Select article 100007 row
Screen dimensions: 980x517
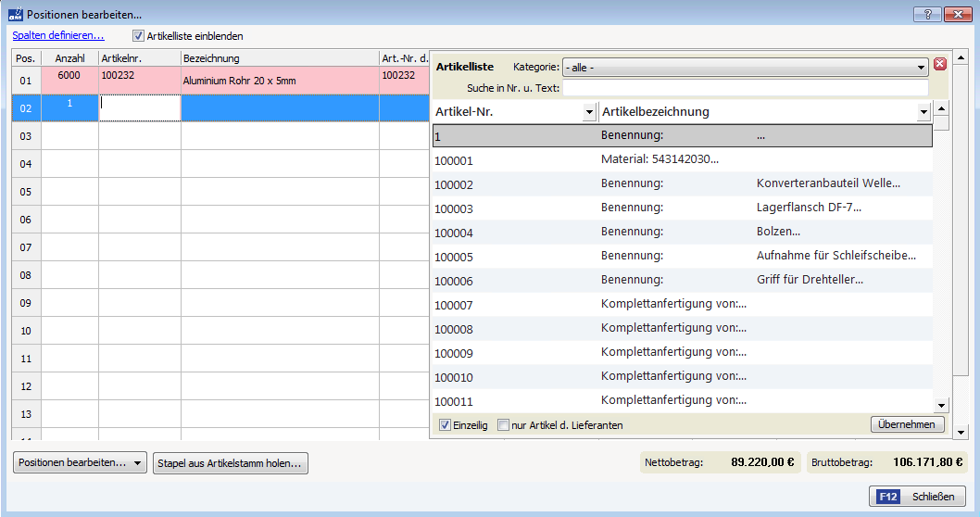683,305
